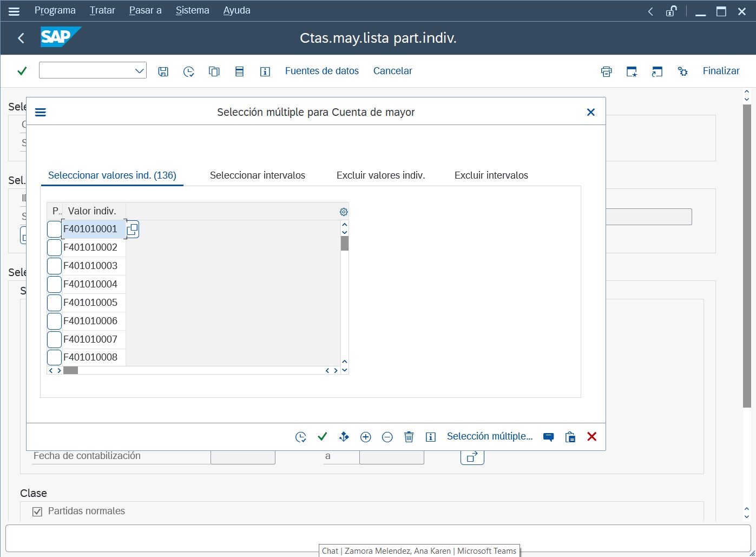Insert a row with the plus icon
Viewport: 756px width, 557px height.
click(366, 437)
